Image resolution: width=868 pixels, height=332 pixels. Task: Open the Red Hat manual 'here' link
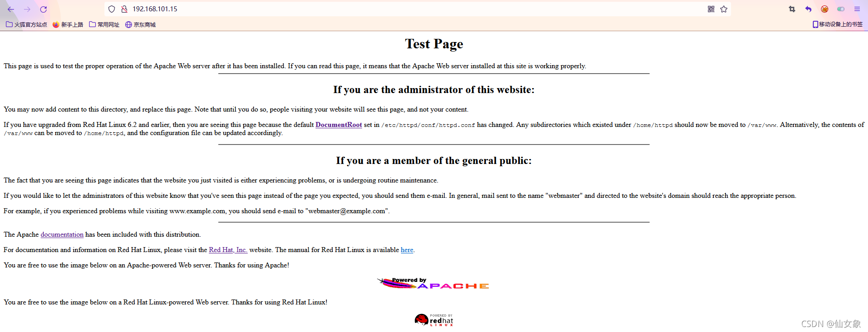(407, 250)
